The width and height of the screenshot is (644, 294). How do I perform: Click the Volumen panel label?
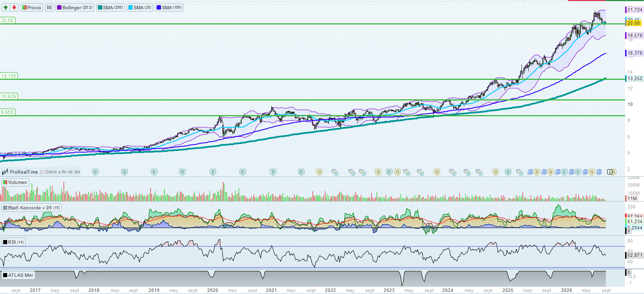pos(15,182)
